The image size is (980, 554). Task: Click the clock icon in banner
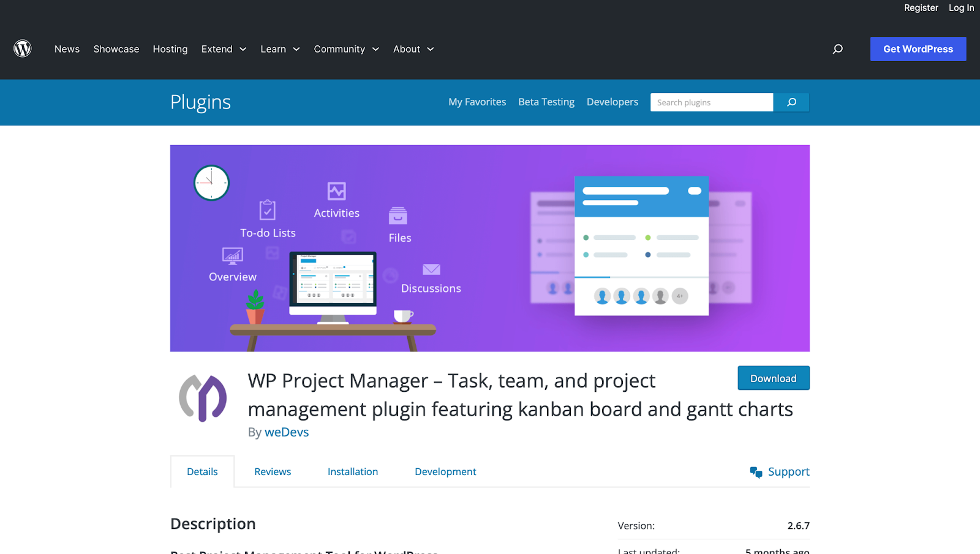(x=211, y=182)
